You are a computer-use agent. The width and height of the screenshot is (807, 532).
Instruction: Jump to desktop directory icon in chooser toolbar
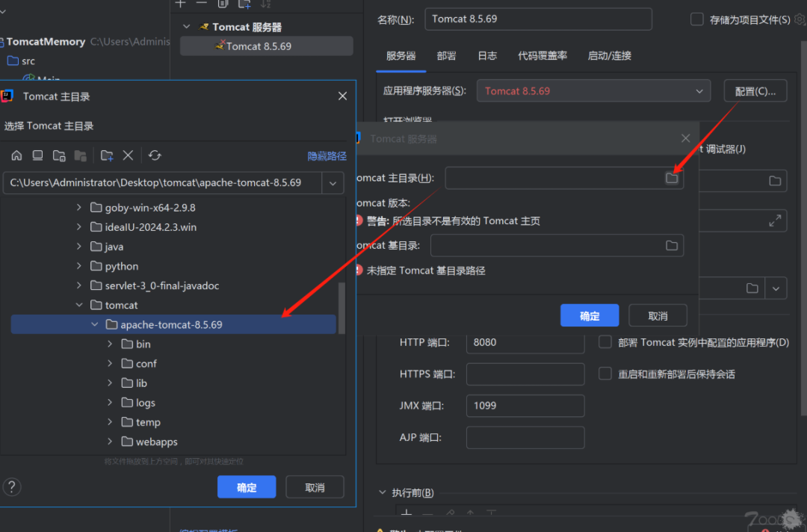pyautogui.click(x=37, y=155)
